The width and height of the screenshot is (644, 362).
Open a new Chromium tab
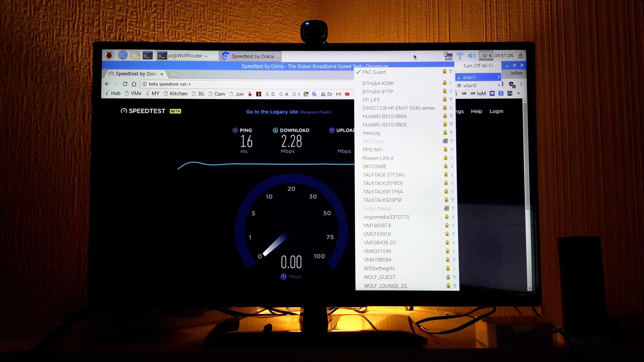173,74
